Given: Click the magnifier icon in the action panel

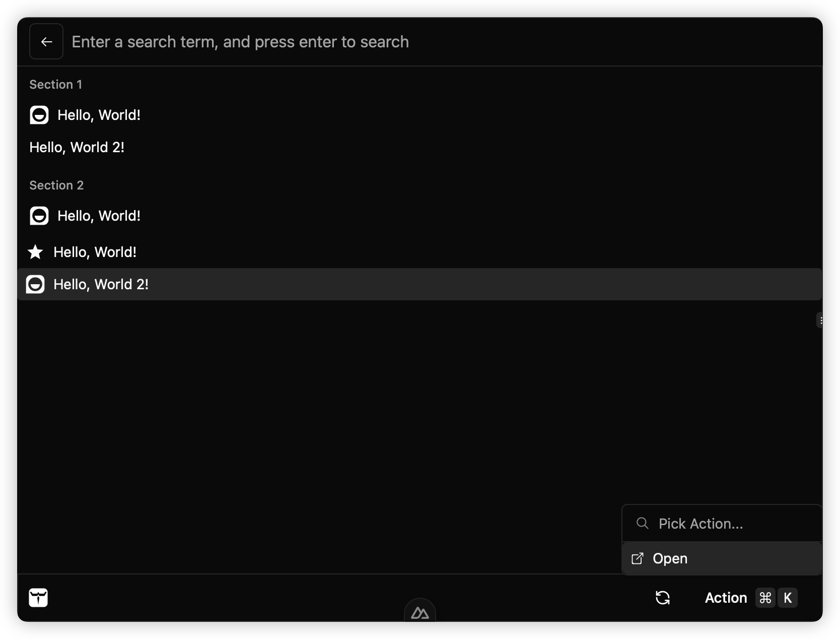Looking at the screenshot, I should coord(642,523).
